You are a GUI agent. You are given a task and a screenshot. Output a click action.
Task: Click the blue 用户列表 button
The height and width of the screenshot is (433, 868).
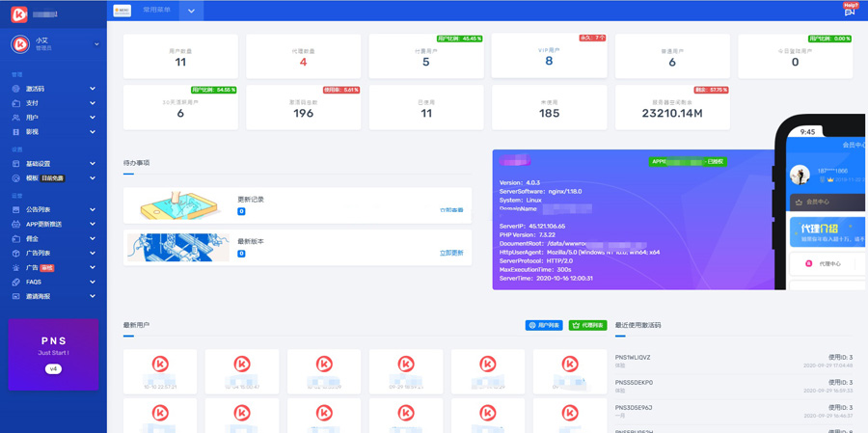point(544,326)
